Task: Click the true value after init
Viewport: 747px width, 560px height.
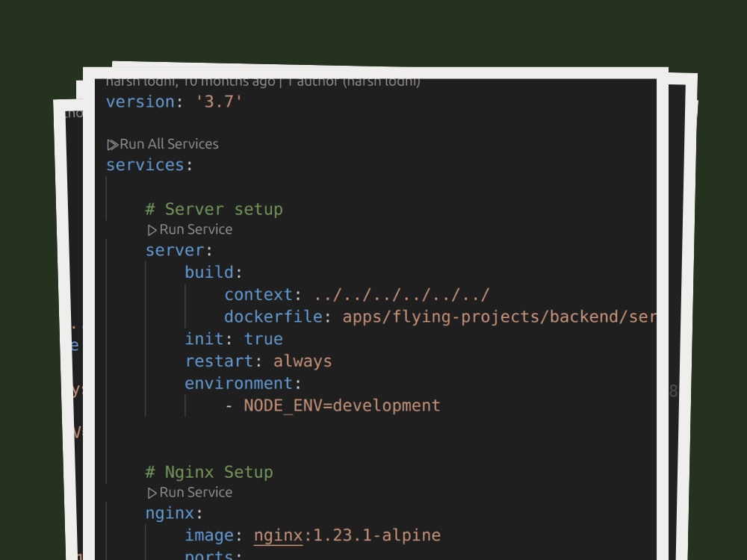Action: pos(264,339)
